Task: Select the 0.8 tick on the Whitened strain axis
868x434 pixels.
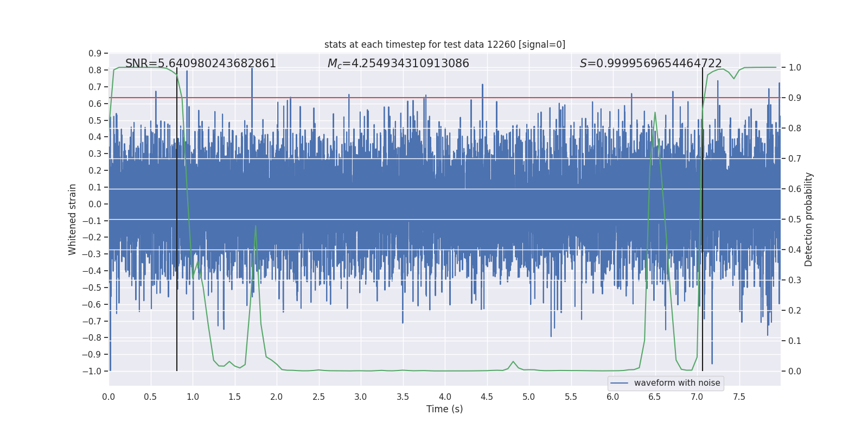Action: tap(95, 70)
